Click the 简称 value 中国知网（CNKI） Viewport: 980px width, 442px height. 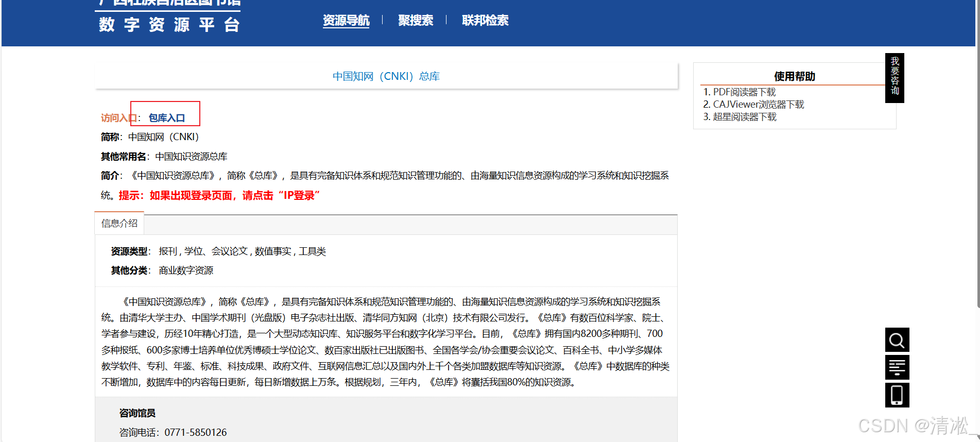coord(163,137)
